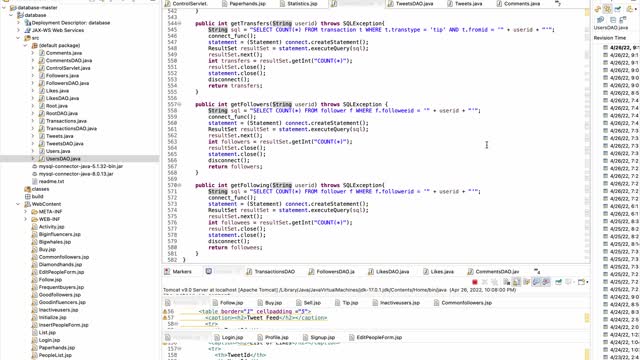This screenshot has height=360, width=640.
Task: Expand the Deployment Descriptor: database node
Action: 18,23
